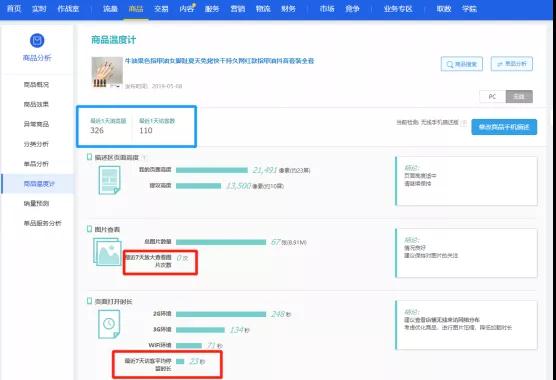Open 首页 in the top navigation
Viewport: 556px width, 380px height.
coord(14,9)
